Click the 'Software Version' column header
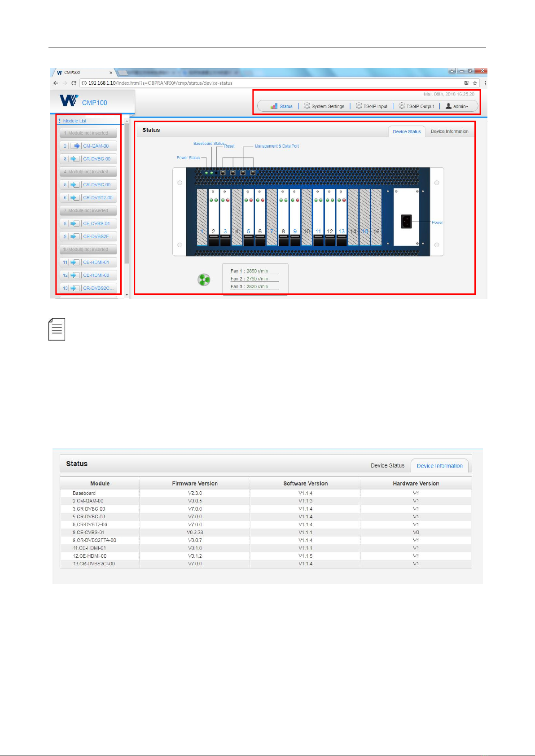Screen dimensions: 535x756 (306, 484)
